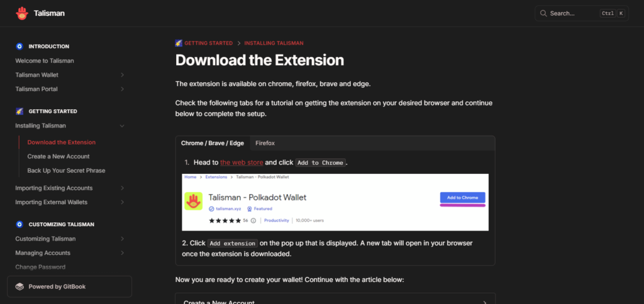Open Welcome to Talisman page
Screen dimensions: 644x304
click(45, 61)
